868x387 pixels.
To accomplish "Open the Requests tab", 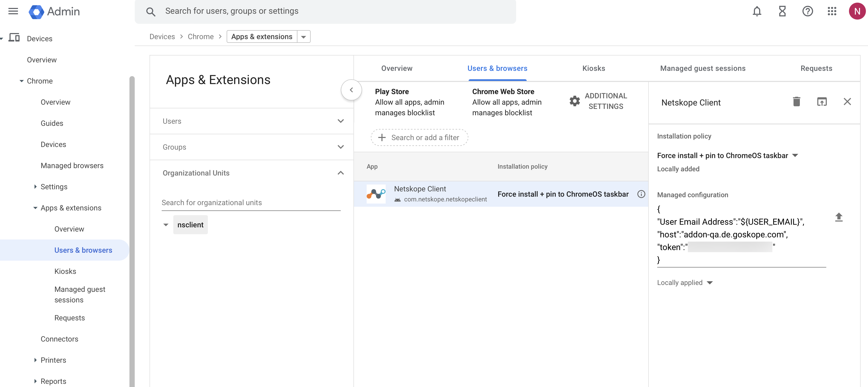I will pyautogui.click(x=816, y=68).
